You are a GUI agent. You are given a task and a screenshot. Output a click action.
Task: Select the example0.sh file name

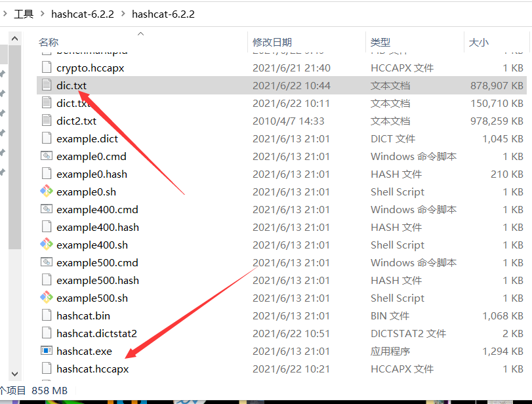point(86,192)
